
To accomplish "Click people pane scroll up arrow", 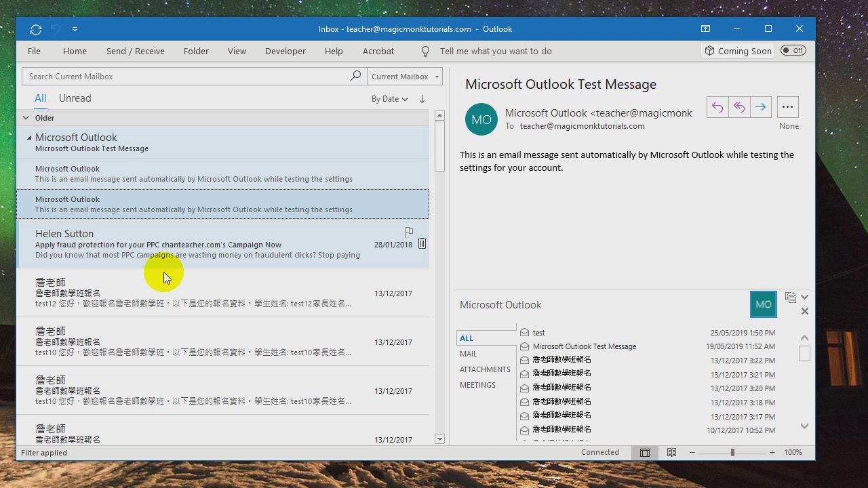I will 804,338.
